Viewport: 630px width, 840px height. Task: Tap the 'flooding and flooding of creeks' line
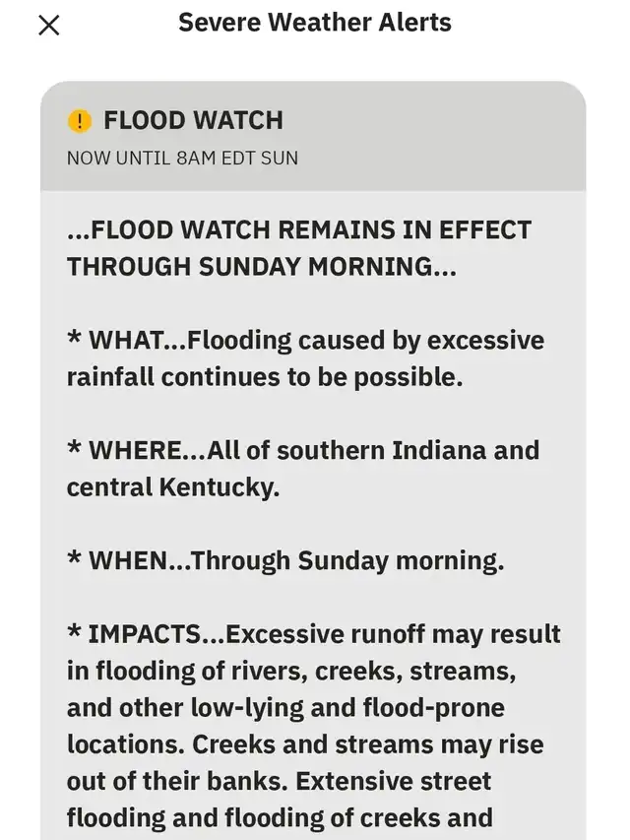pos(280,818)
